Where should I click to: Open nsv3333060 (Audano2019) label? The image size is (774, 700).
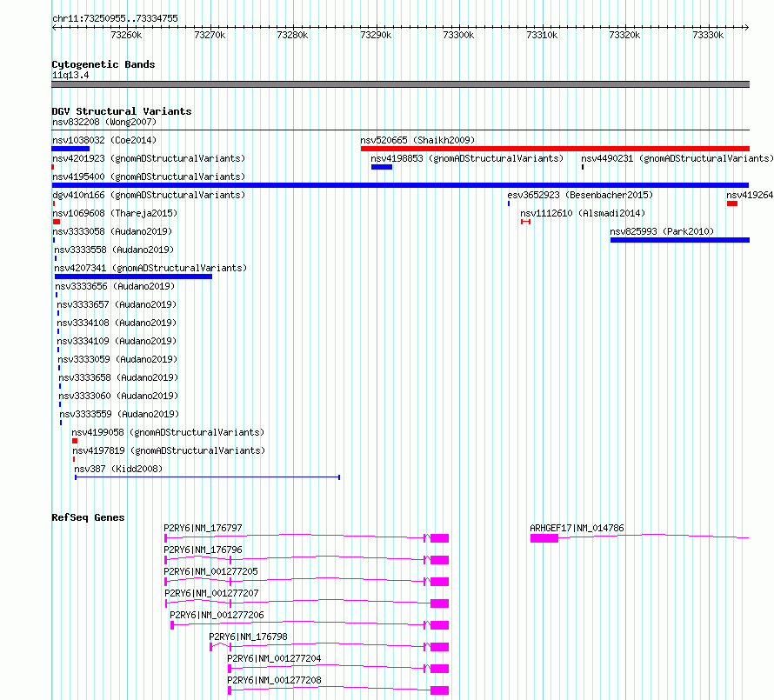118,396
